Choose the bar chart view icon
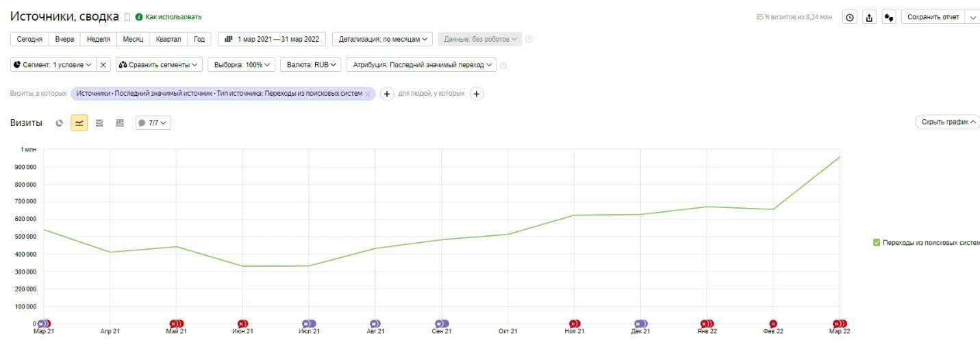 pos(120,123)
